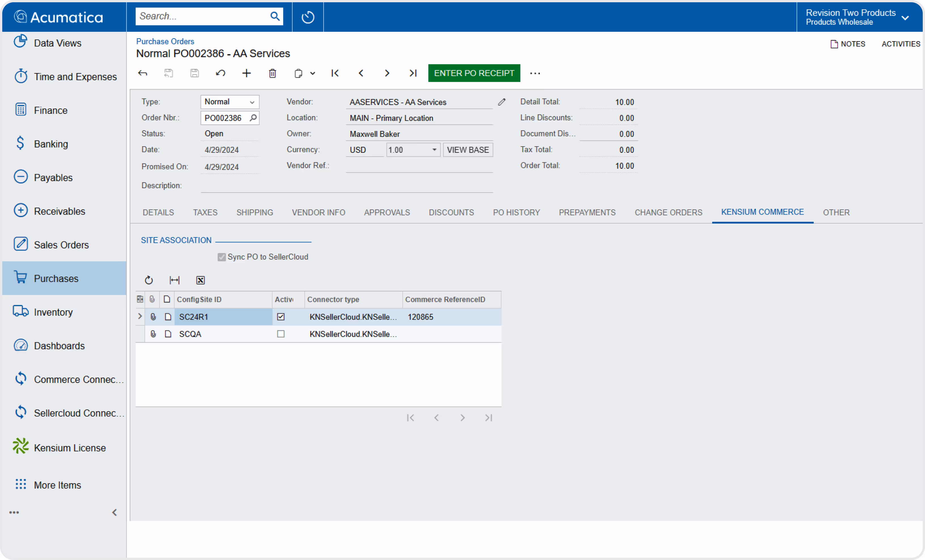Click the fit to screen columns icon
The width and height of the screenshot is (925, 560).
coord(175,280)
